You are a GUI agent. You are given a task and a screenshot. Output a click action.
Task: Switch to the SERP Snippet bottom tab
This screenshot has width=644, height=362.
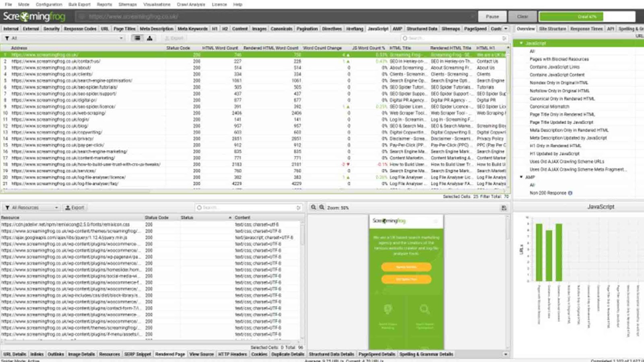point(137,354)
